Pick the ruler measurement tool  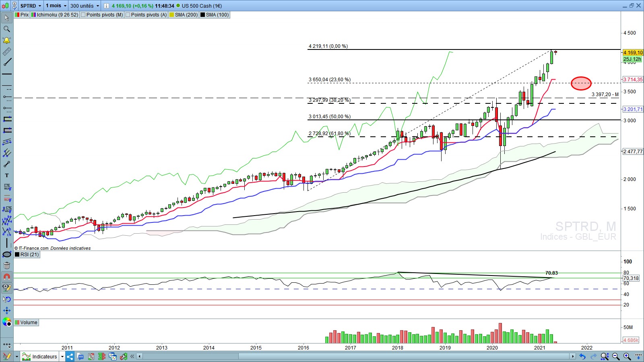[7, 51]
